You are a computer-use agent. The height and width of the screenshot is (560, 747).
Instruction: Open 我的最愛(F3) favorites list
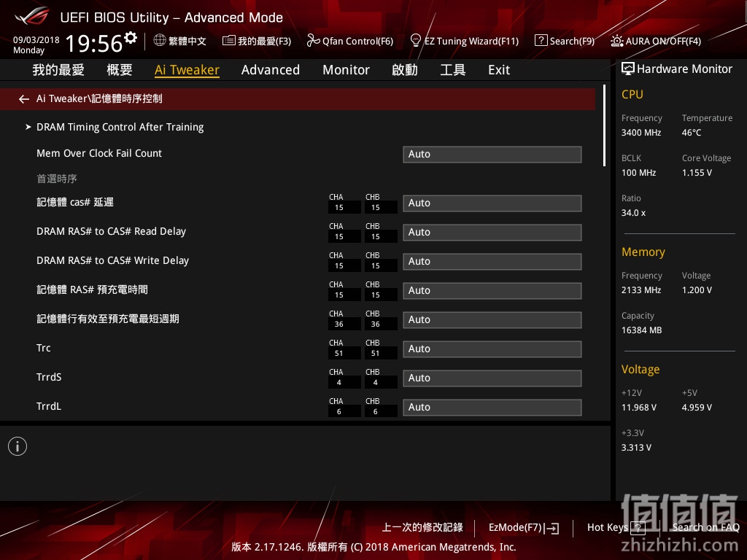[x=257, y=41]
